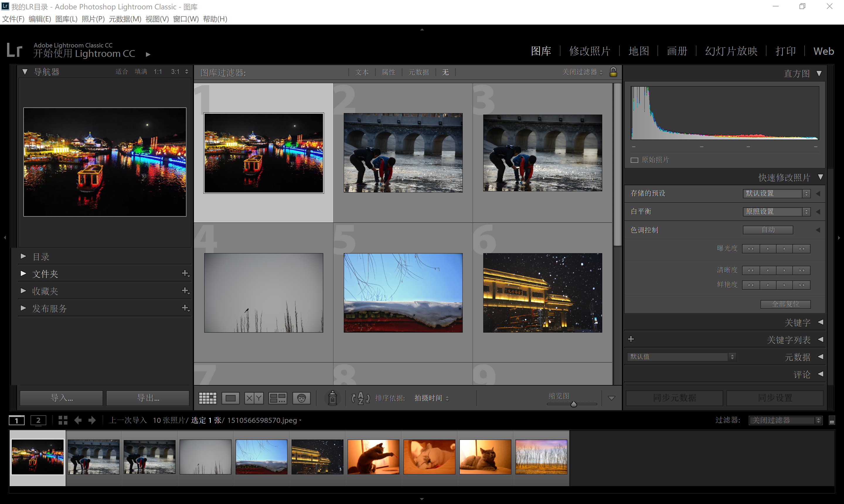Open 关闭过滤器 dropdown in filter bar
Screen dimensions: 844x504
point(582,72)
